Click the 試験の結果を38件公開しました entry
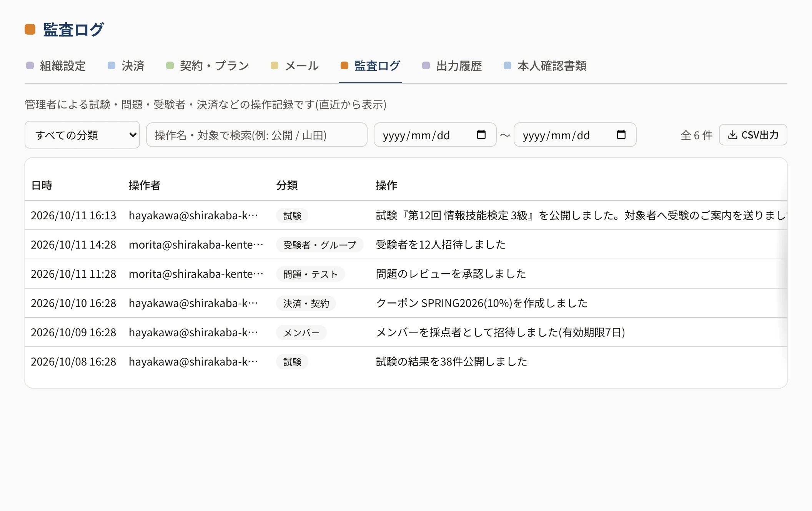Screen dimensions: 812x511 [x=451, y=362]
